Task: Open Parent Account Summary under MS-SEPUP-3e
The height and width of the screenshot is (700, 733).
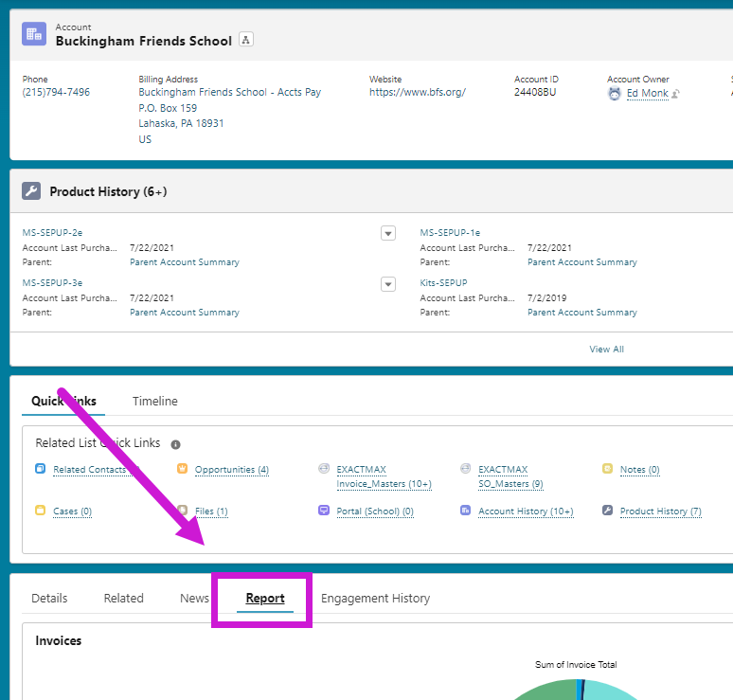Action: coord(184,313)
